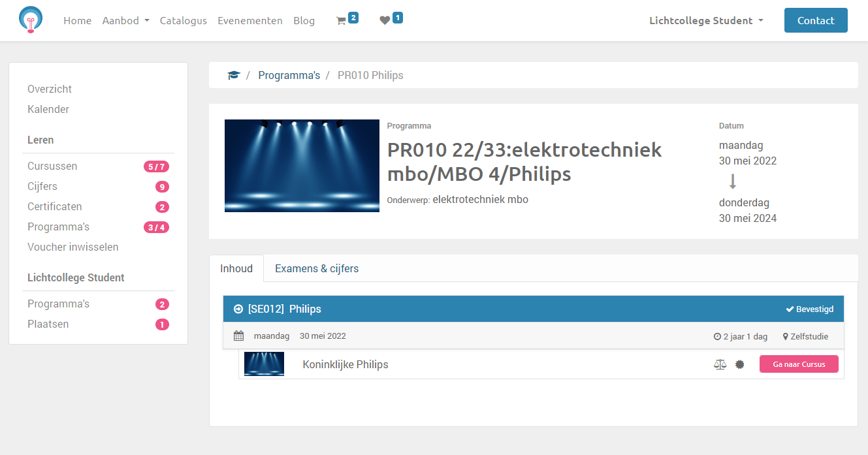
Task: Open Catalogus in the top navigation
Action: 183,21
